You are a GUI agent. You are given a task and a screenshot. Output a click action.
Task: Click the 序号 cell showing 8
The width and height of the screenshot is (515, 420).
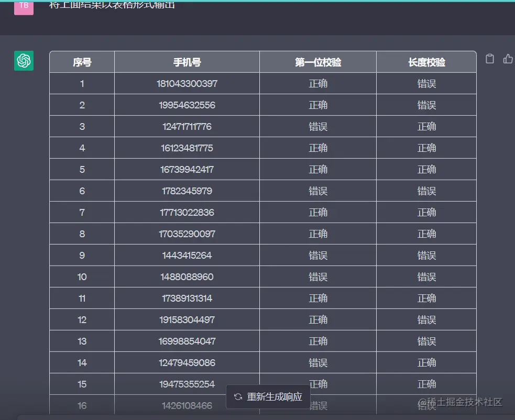click(82, 234)
